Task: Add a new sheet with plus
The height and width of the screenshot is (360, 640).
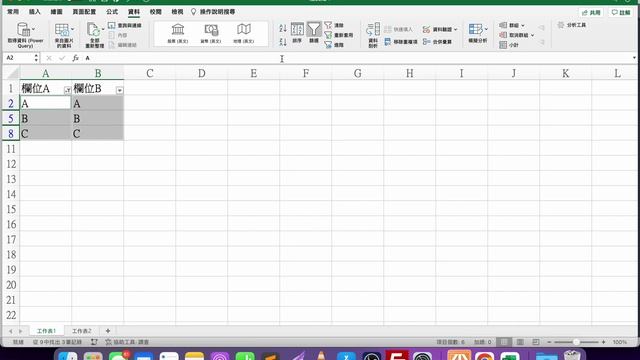Action: coord(108,331)
